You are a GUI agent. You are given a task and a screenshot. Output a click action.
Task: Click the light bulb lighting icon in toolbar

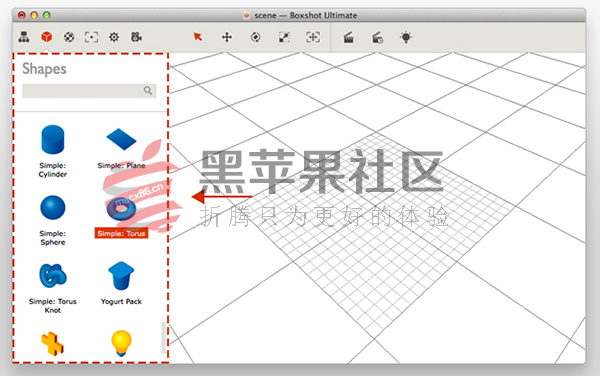406,37
